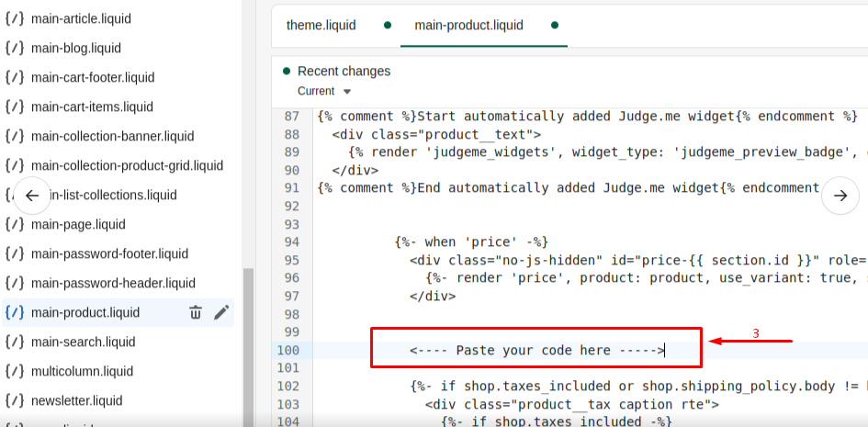Image resolution: width=868 pixels, height=427 pixels.
Task: Click line number 102 in the gutter
Action: [x=287, y=386]
